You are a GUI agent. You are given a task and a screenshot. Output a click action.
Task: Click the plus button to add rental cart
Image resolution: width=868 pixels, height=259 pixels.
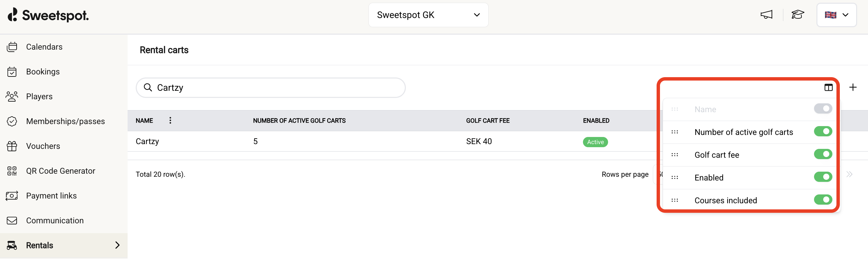[x=853, y=87]
